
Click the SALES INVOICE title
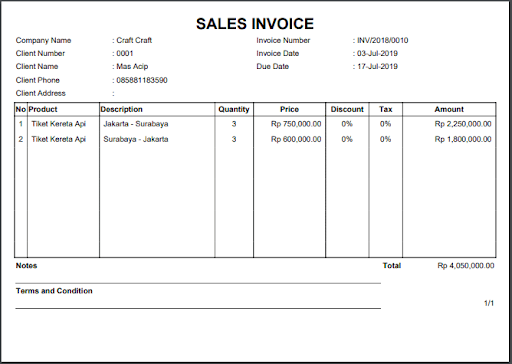tap(255, 24)
